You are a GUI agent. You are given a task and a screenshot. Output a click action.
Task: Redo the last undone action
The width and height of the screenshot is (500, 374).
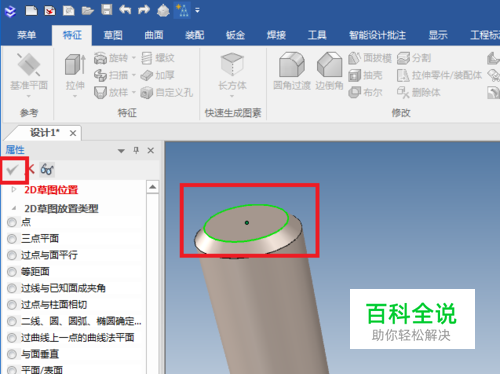[144, 10]
